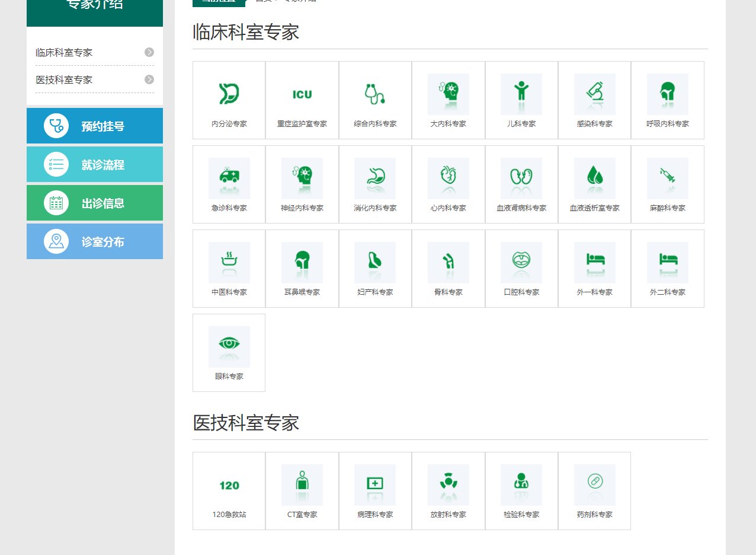Click the arrow next to 临床科室专家
Viewport: 756px width, 555px height.
click(x=149, y=52)
